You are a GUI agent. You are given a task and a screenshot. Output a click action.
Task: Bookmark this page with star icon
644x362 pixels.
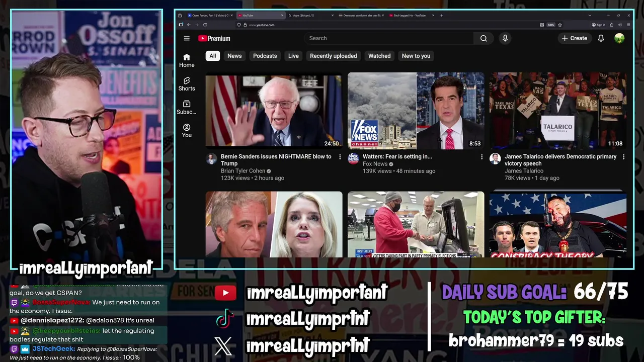point(560,25)
